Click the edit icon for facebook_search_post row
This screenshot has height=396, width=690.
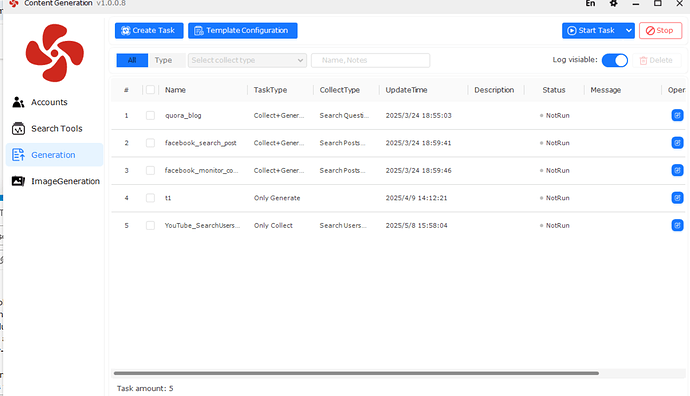pyautogui.click(x=677, y=143)
